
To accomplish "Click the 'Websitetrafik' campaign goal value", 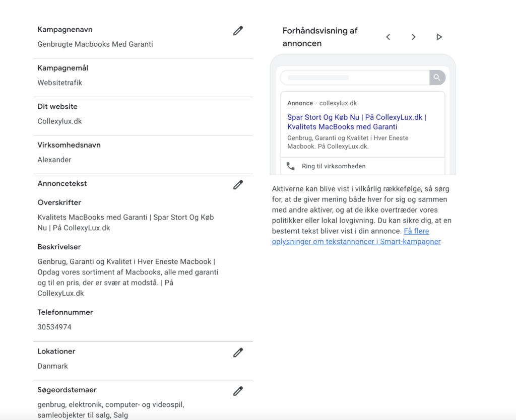I will click(59, 83).
